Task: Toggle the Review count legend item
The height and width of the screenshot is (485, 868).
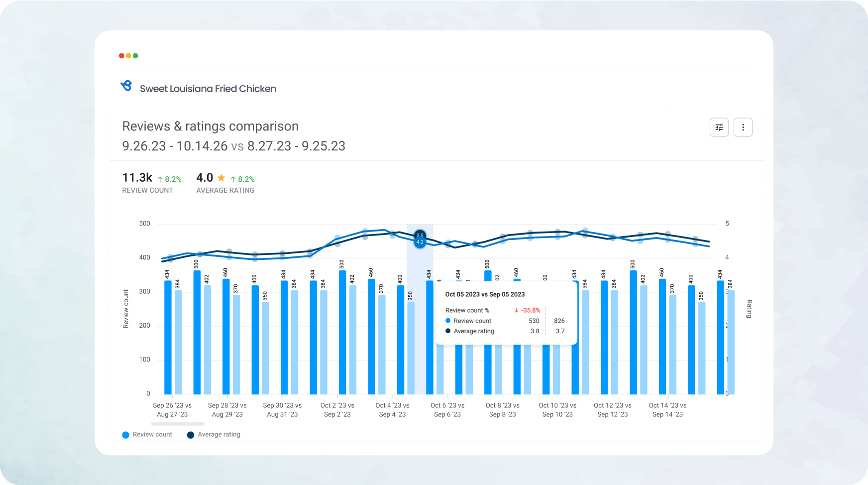Action: coord(147,434)
